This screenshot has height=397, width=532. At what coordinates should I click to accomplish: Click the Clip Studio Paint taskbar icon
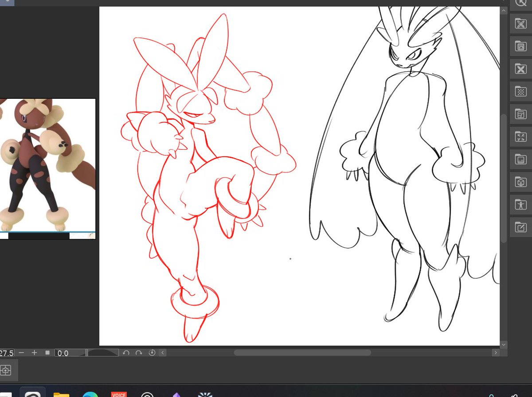click(x=32, y=393)
